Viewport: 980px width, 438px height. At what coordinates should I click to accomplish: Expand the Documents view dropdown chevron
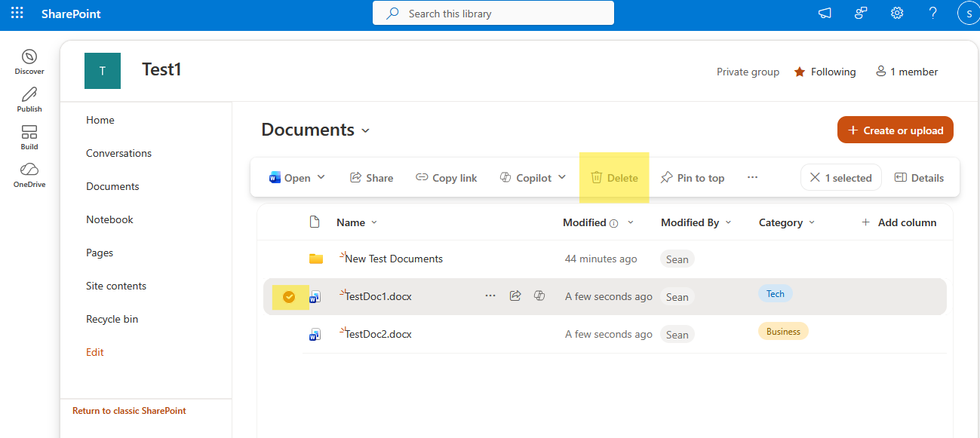(366, 130)
